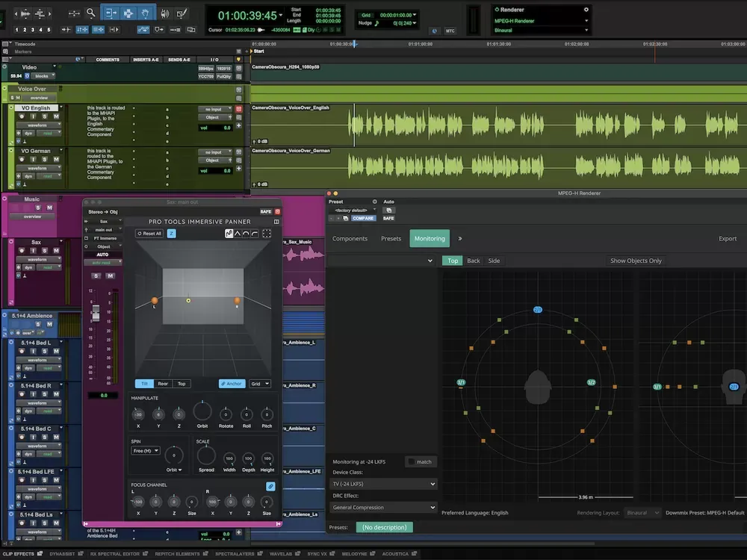Open the Monitoring tab

tap(430, 239)
